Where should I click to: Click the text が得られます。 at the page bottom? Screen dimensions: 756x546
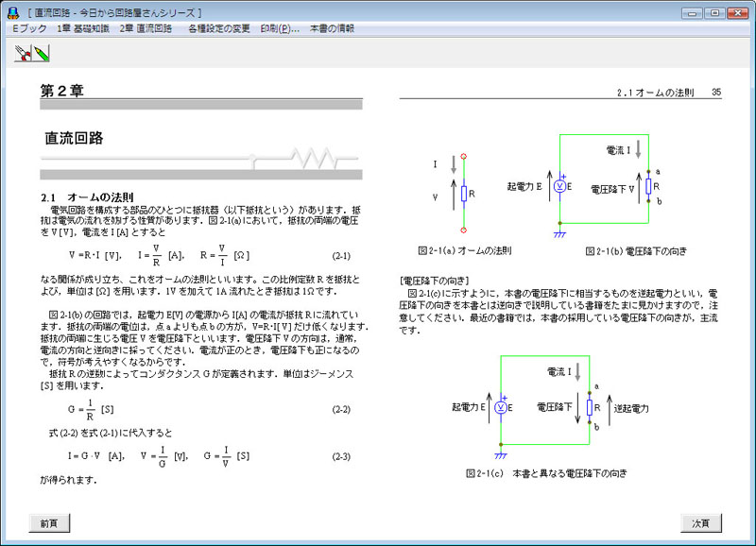[x=68, y=480]
